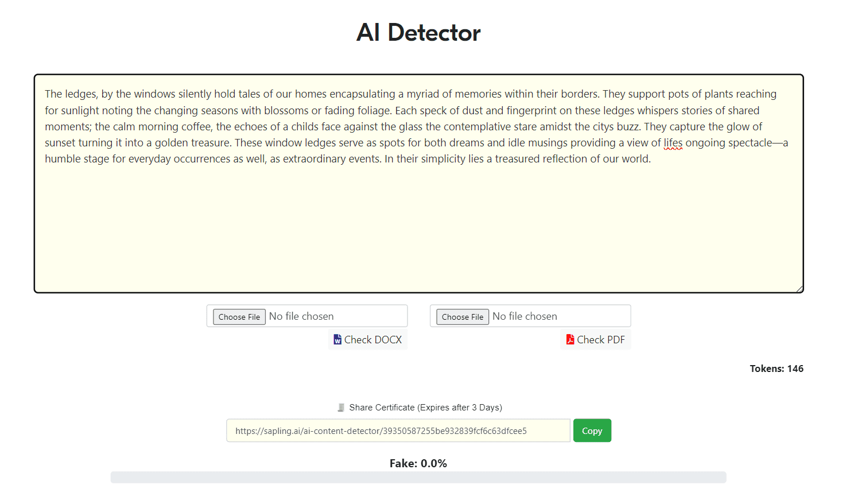Copy the share certificate link
Viewport: 850px width, 504px height.
(x=592, y=431)
